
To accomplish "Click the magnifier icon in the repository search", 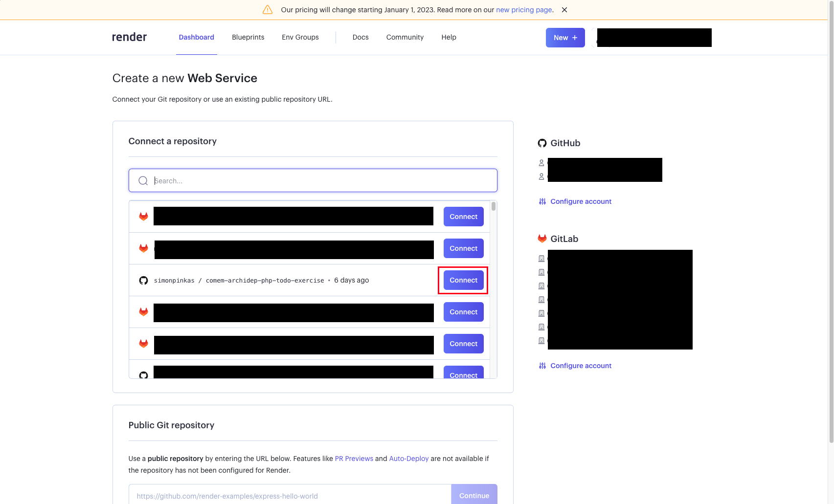I will [143, 180].
